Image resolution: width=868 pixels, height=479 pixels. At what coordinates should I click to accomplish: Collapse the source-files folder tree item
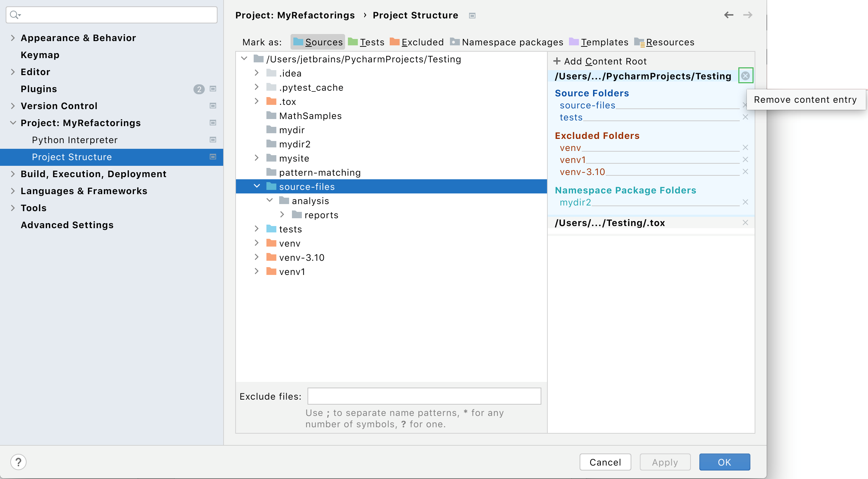pyautogui.click(x=257, y=186)
